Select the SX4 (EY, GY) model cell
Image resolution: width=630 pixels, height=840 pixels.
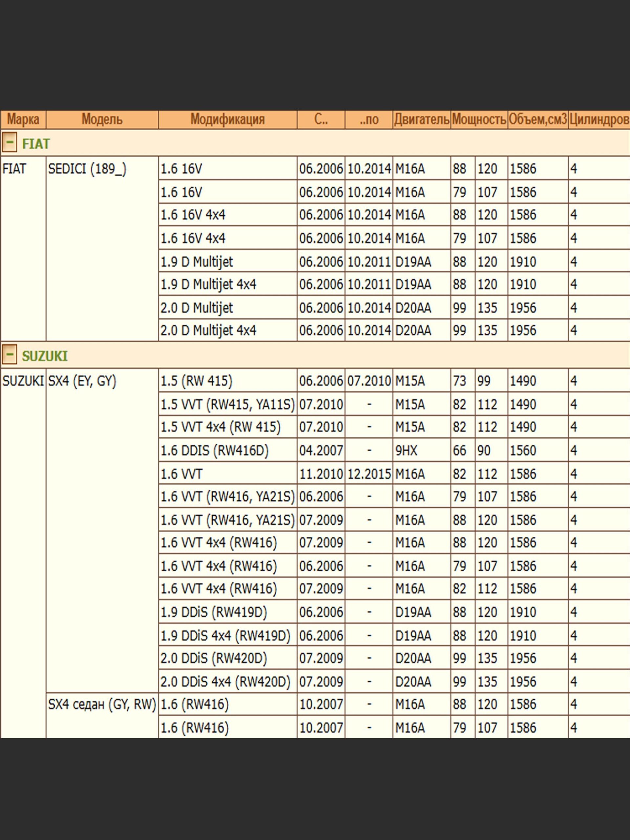82,381
